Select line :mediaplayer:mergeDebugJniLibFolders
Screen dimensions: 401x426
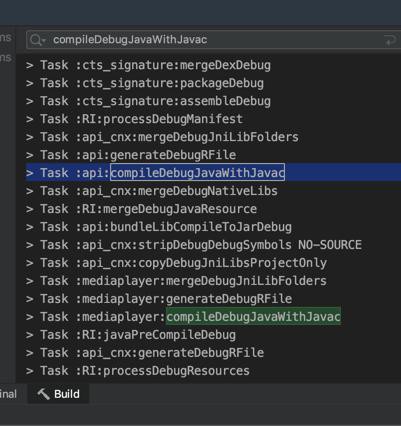[x=176, y=281]
